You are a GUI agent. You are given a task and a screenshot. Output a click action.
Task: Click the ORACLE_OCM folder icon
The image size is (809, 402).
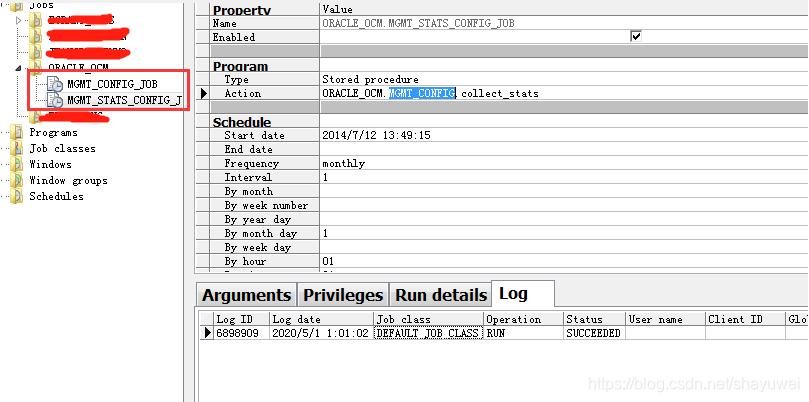36,68
